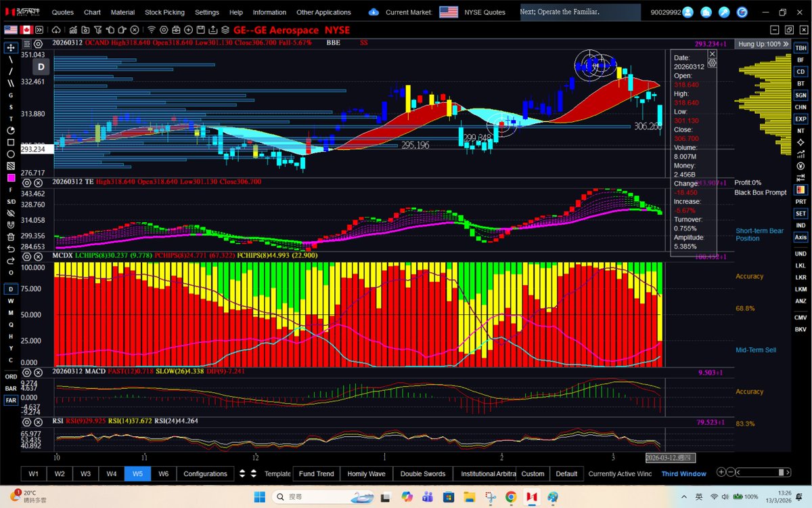Click the trash can delete drawings icon
Viewport: 812px width, 508px height.
point(11,236)
